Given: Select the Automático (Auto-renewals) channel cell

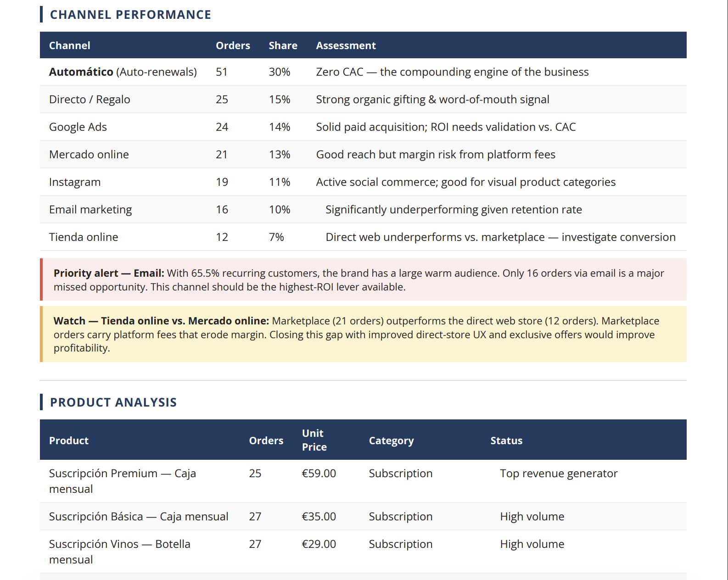Looking at the screenshot, I should point(123,72).
